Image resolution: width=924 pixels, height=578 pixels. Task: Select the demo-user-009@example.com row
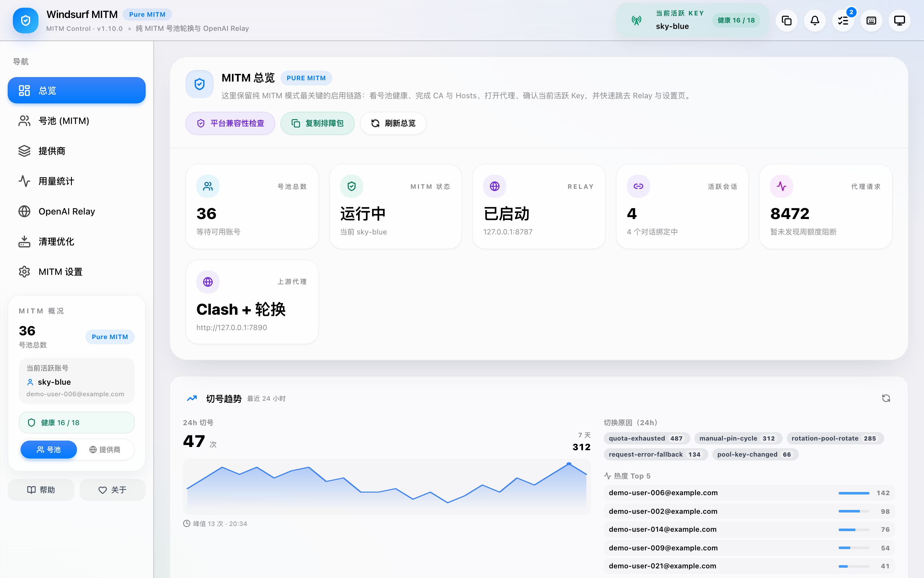click(749, 548)
